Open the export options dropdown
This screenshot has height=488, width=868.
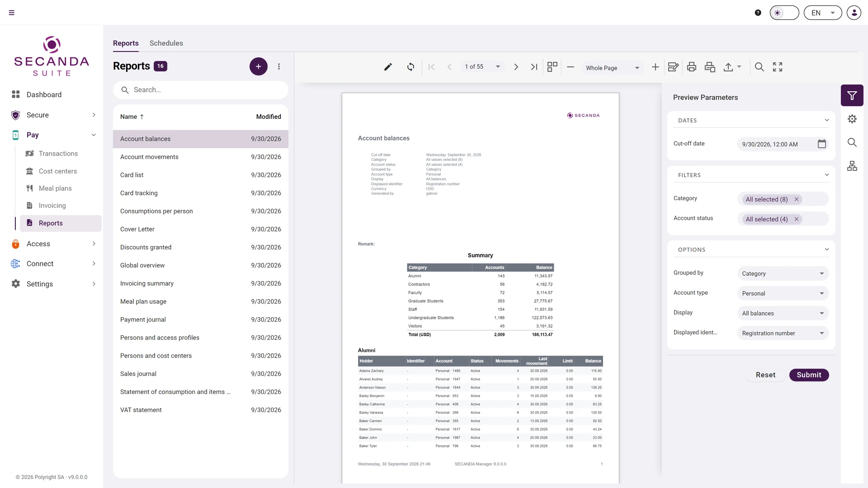pos(732,67)
